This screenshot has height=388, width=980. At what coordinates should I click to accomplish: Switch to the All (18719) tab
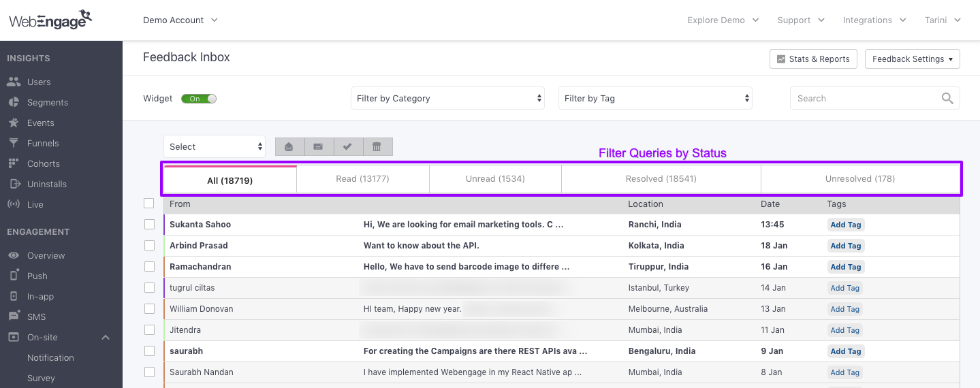click(x=230, y=179)
